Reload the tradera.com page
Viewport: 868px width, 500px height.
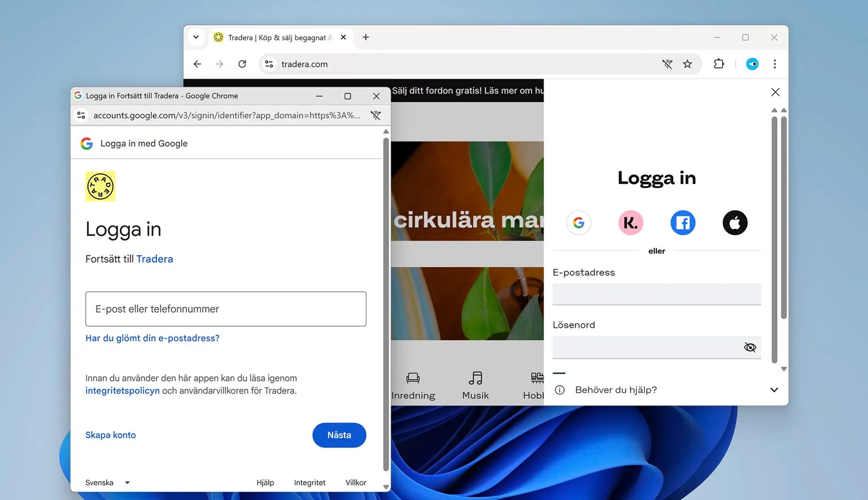click(242, 64)
